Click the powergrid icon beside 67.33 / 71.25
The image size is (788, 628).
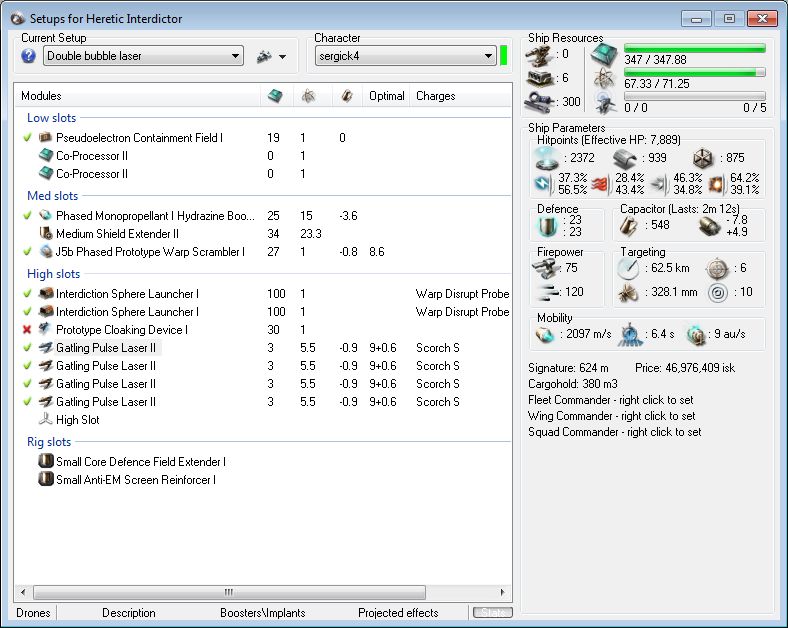point(604,79)
